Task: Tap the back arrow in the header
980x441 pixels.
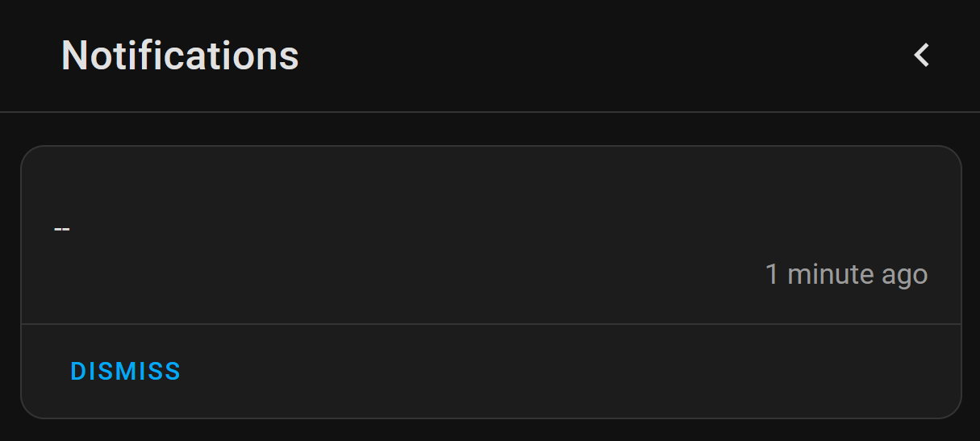Action: [x=922, y=56]
